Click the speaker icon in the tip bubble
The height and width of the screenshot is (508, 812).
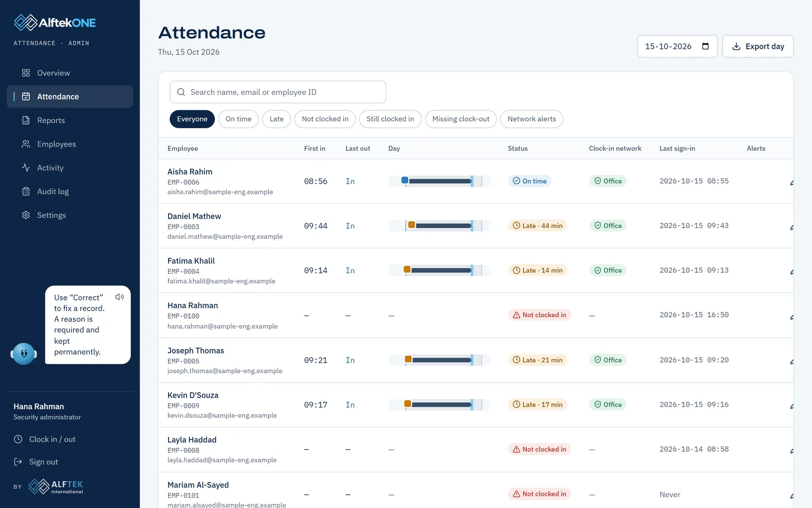119,297
